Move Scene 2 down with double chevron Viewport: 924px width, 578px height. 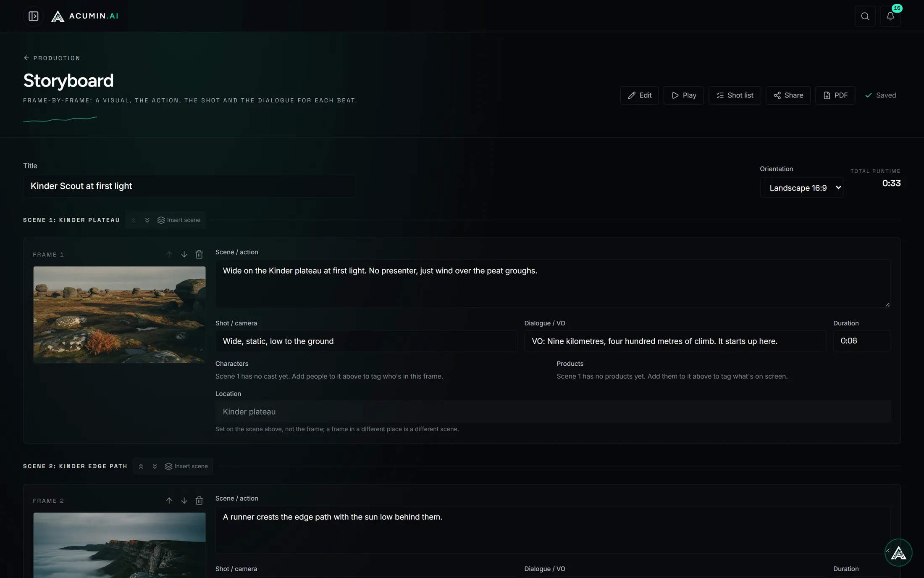(x=155, y=467)
